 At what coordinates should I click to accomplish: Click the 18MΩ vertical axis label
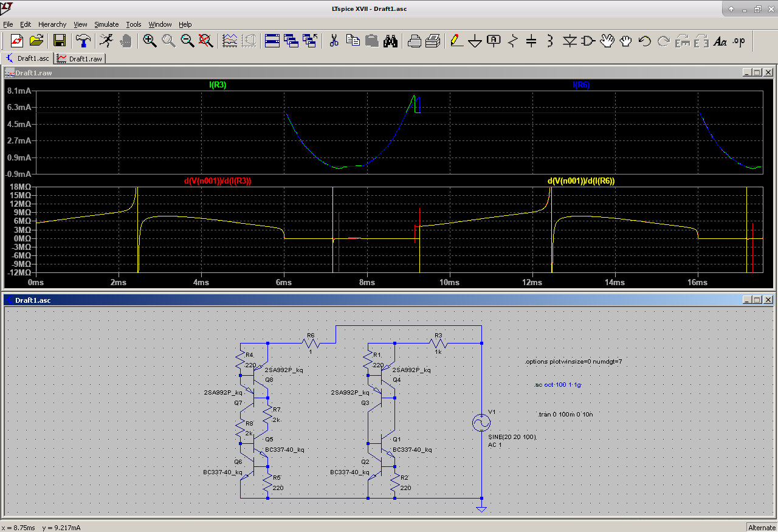click(x=20, y=187)
